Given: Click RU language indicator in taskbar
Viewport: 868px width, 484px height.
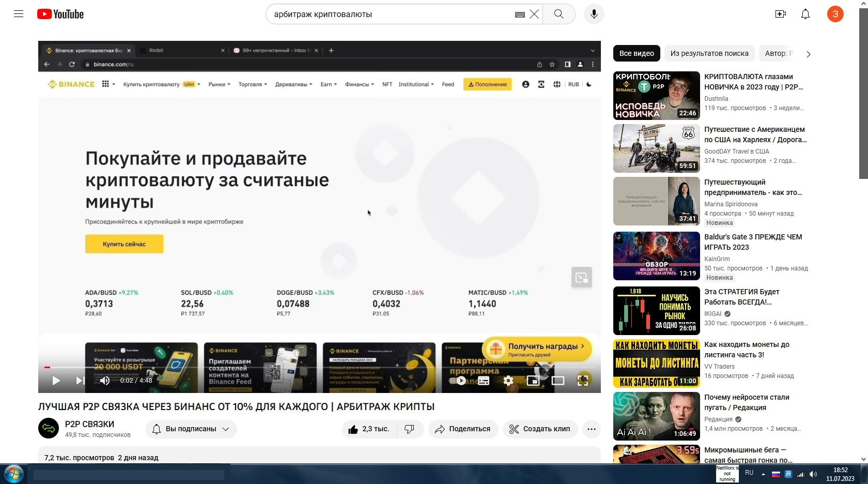Looking at the screenshot, I should click(x=749, y=473).
